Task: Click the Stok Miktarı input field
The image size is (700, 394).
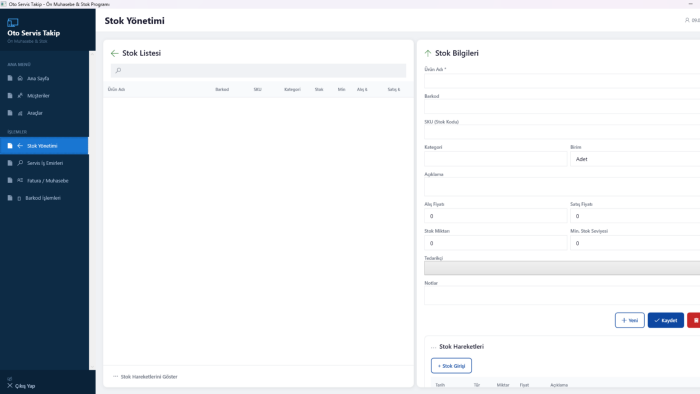Action: 496,243
